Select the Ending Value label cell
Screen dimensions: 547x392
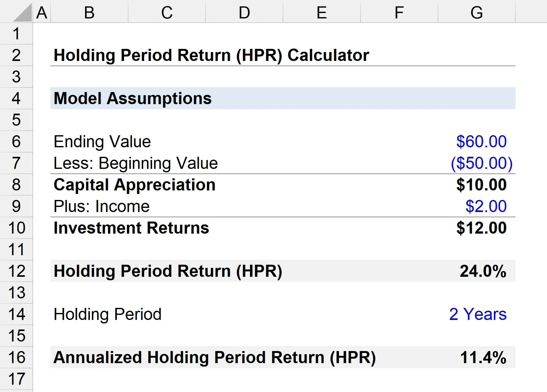tap(102, 142)
